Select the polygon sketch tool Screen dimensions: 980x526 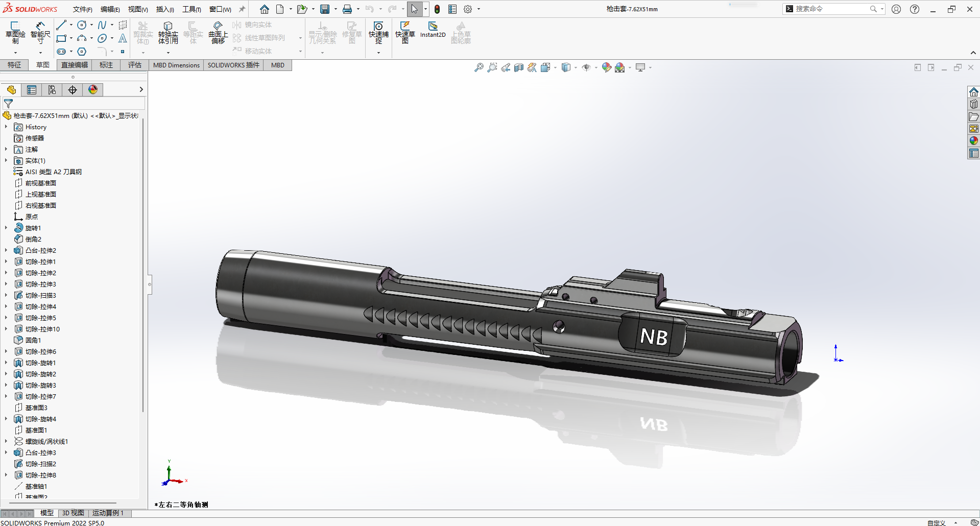coord(82,52)
